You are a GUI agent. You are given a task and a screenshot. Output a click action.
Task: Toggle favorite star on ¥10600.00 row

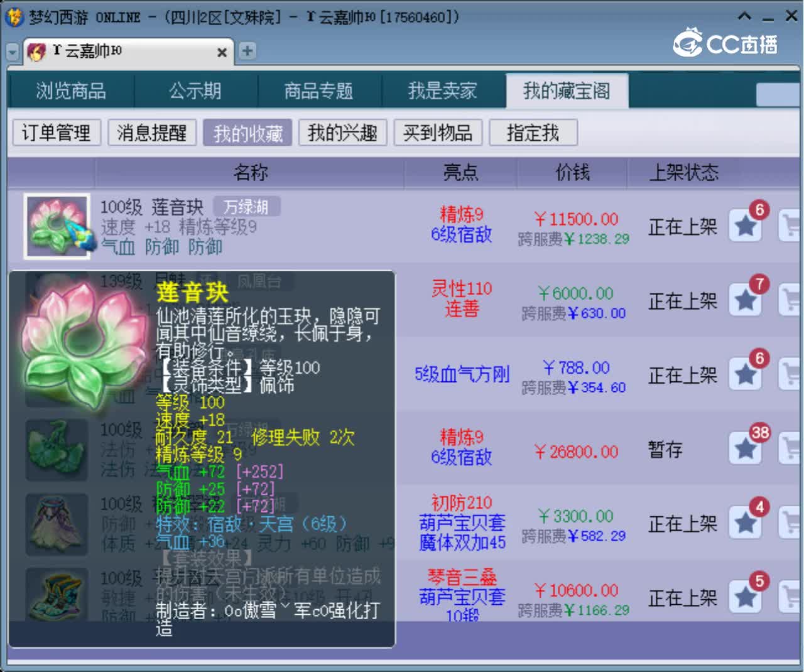coord(746,597)
